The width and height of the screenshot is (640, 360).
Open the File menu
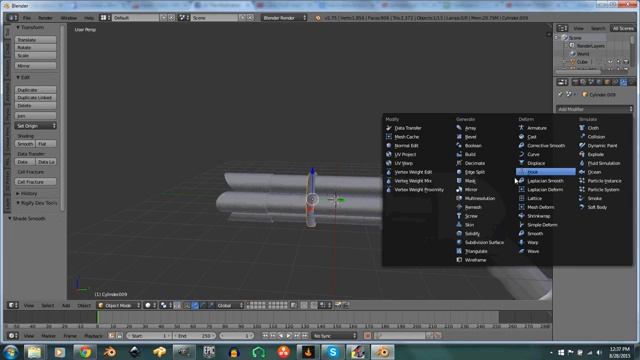tap(27, 18)
